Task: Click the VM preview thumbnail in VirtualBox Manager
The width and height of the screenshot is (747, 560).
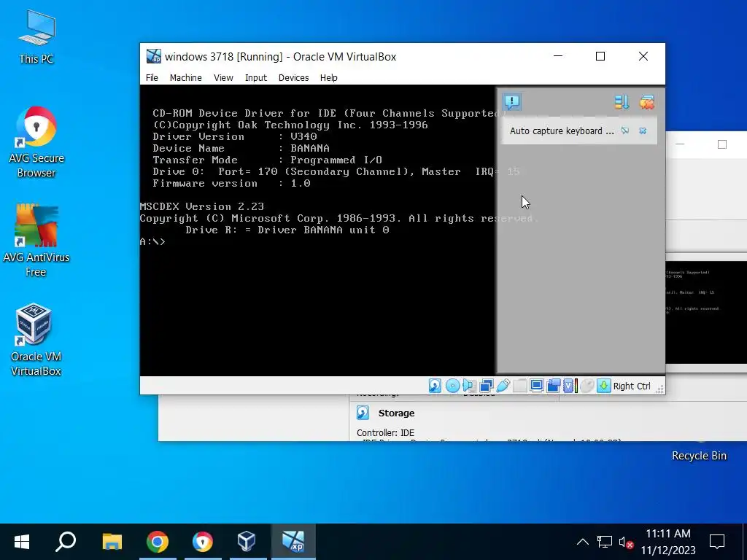Action: (706, 312)
